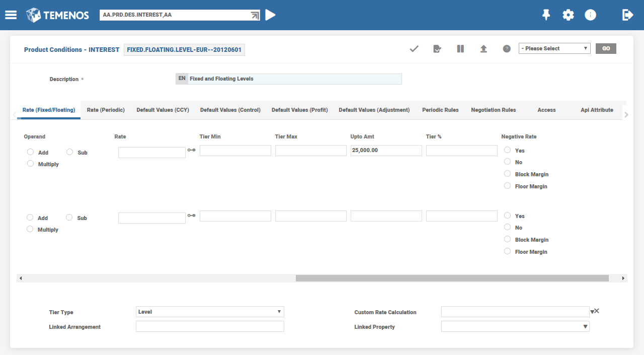
Task: Open the Please Select dropdown
Action: 554,48
